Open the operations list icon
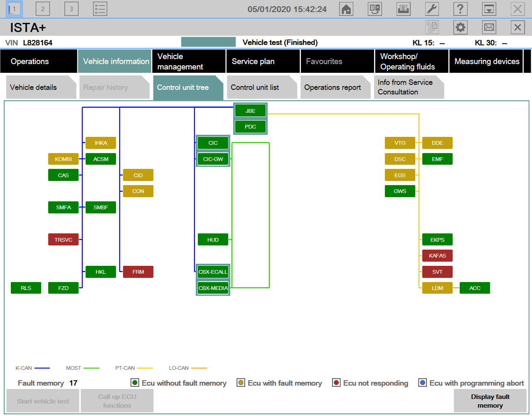The height and width of the screenshot is (416, 532). [x=100, y=9]
